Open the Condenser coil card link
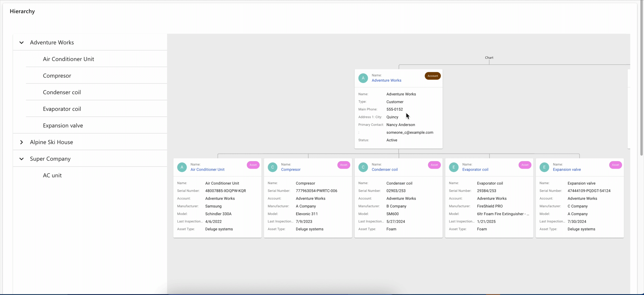The height and width of the screenshot is (295, 644). point(385,170)
